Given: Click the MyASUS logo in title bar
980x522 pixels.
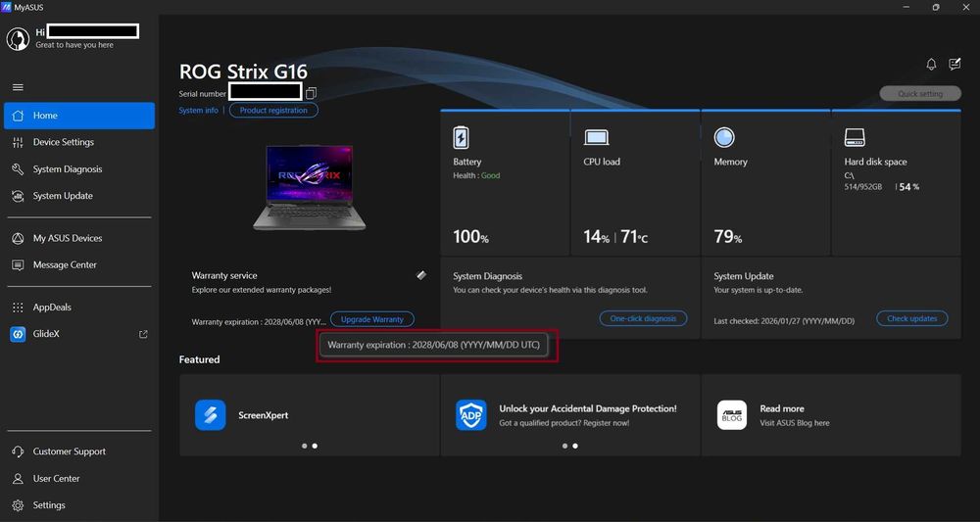Looking at the screenshot, I should click(x=6, y=7).
